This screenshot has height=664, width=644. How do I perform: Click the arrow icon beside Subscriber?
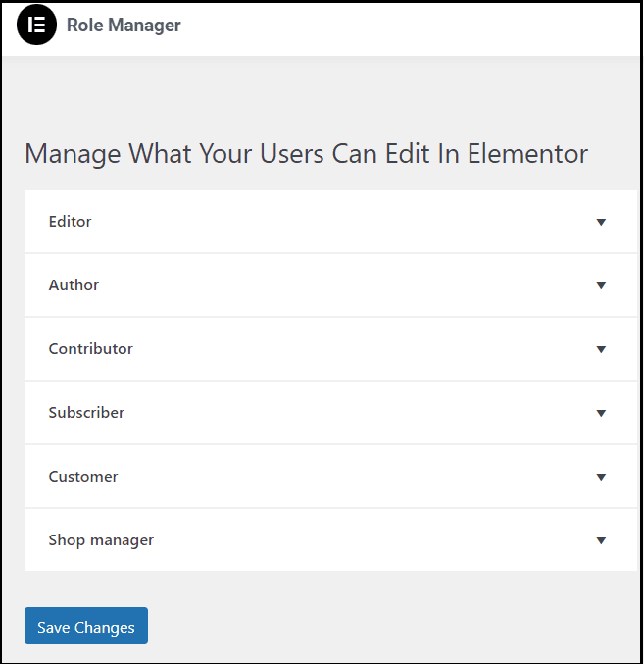(x=601, y=413)
